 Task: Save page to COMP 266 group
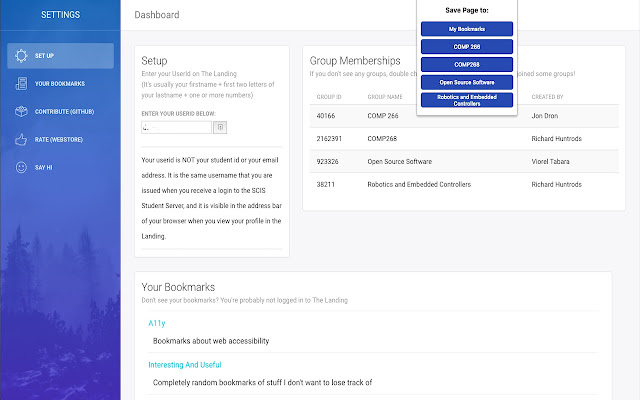467,46
